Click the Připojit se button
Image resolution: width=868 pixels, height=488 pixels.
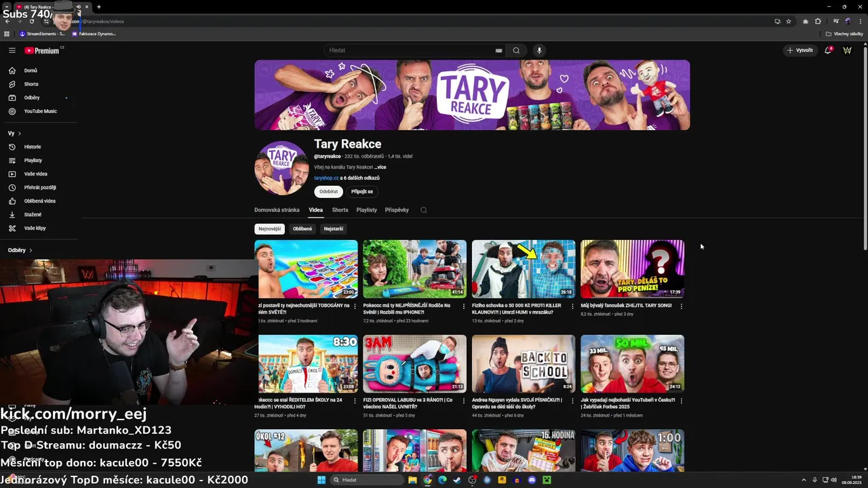(x=362, y=192)
